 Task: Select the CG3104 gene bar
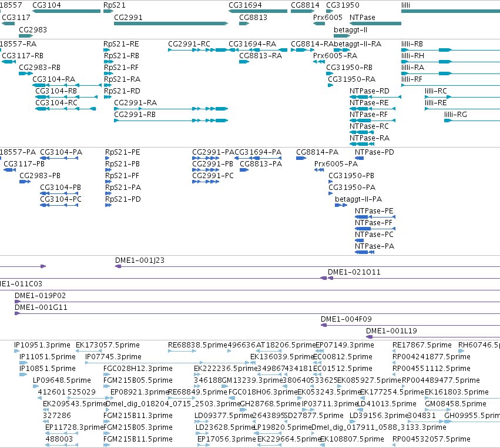coord(66,11)
